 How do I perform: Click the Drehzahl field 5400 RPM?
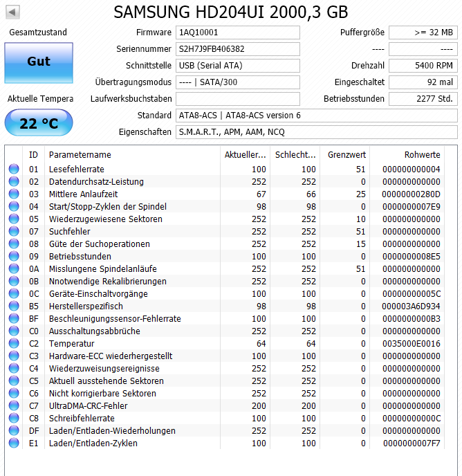pos(423,66)
